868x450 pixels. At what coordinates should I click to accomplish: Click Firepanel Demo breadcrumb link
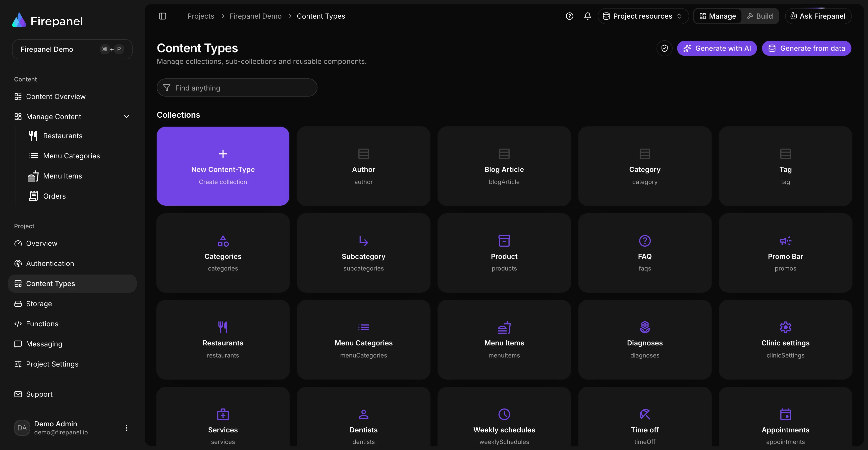pos(255,16)
